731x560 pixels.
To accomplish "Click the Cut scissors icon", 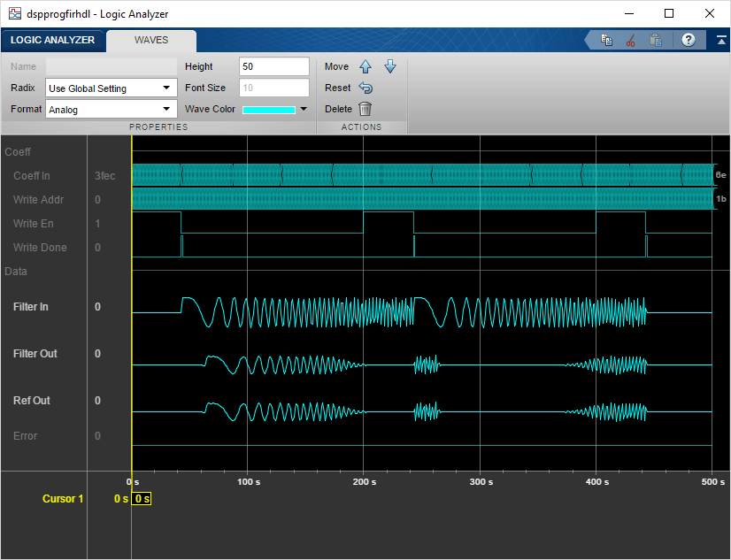I will tap(631, 41).
